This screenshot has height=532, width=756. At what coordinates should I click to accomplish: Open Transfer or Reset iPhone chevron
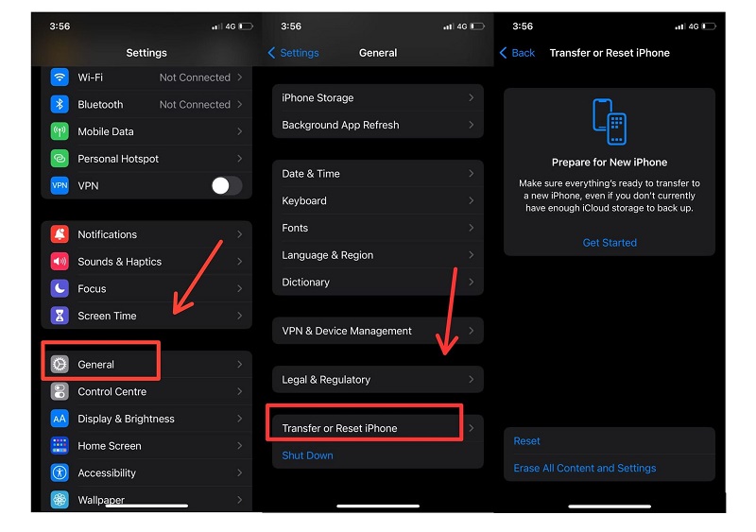click(x=471, y=428)
